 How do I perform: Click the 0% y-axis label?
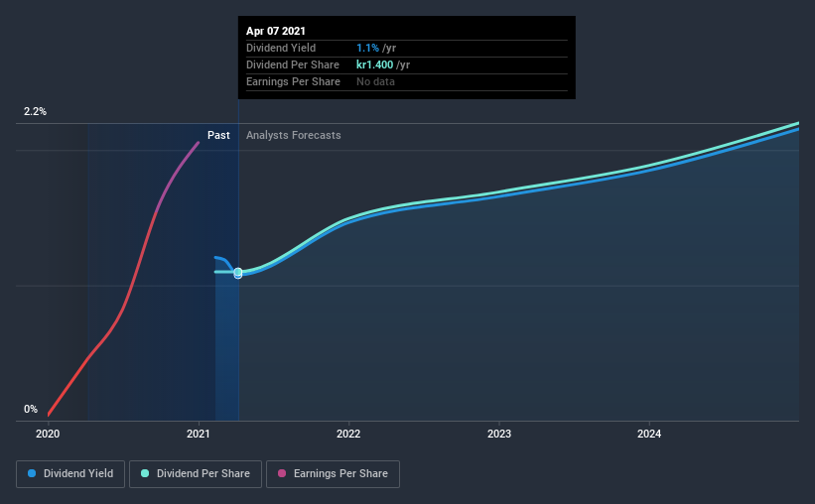pos(31,410)
